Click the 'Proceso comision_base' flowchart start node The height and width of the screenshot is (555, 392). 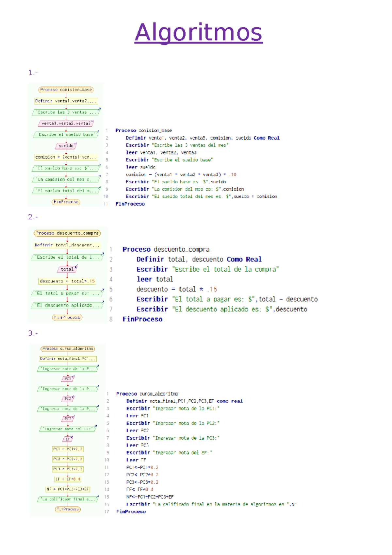(66, 90)
